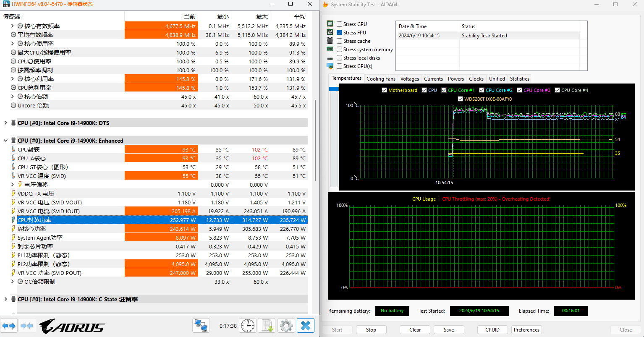644x337 pixels.
Task: Click the shrink columns inward-arrows icon
Action: click(27, 326)
